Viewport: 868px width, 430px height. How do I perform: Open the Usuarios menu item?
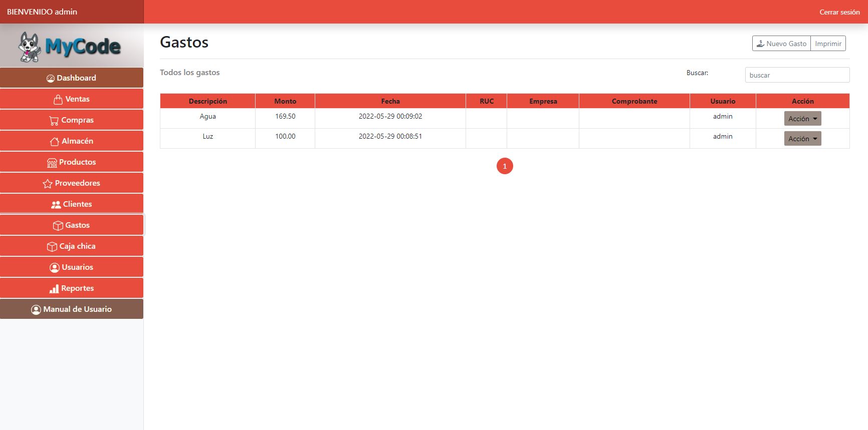[x=72, y=267]
